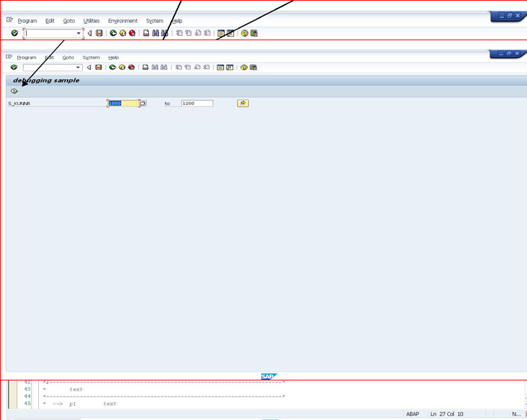Click menu icon left of Program in upper editor window
Image resolution: width=527 pixels, height=420 pixels.
coord(10,20)
